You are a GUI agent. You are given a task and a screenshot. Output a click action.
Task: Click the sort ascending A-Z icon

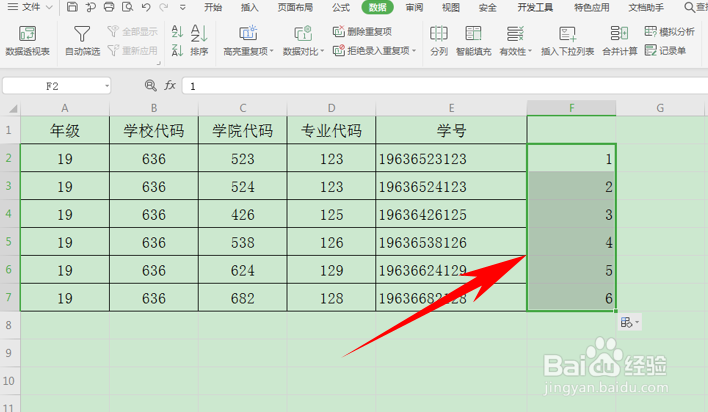point(177,32)
